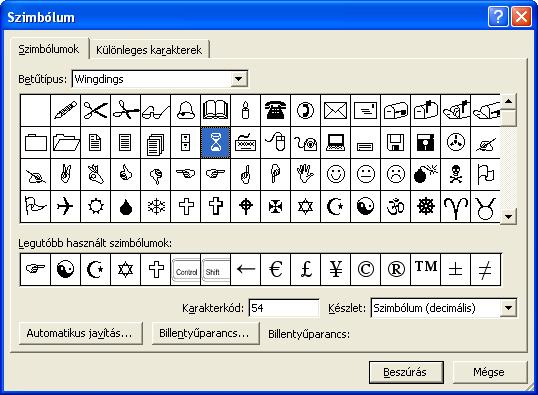The width and height of the screenshot is (538, 395).
Task: Select the airplane symbol in the grid
Action: tap(66, 207)
